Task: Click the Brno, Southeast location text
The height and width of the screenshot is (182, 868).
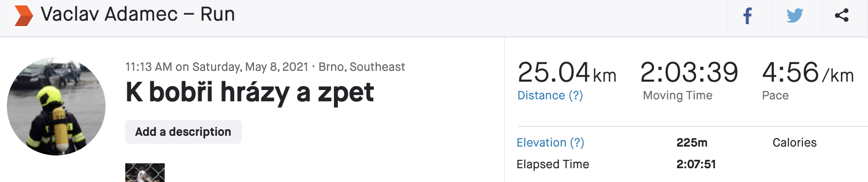Action: coord(362,67)
